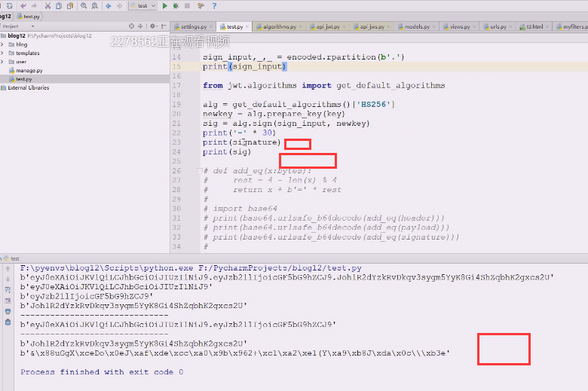Screen dimensions: 588x391
Task: Click 'Process finished with exit code 0'
Action: (102, 372)
